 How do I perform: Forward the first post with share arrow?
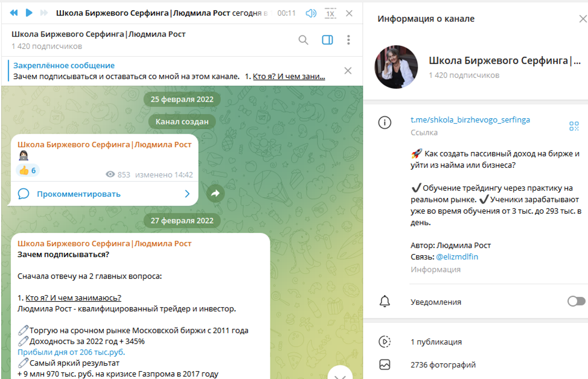pyautogui.click(x=216, y=194)
